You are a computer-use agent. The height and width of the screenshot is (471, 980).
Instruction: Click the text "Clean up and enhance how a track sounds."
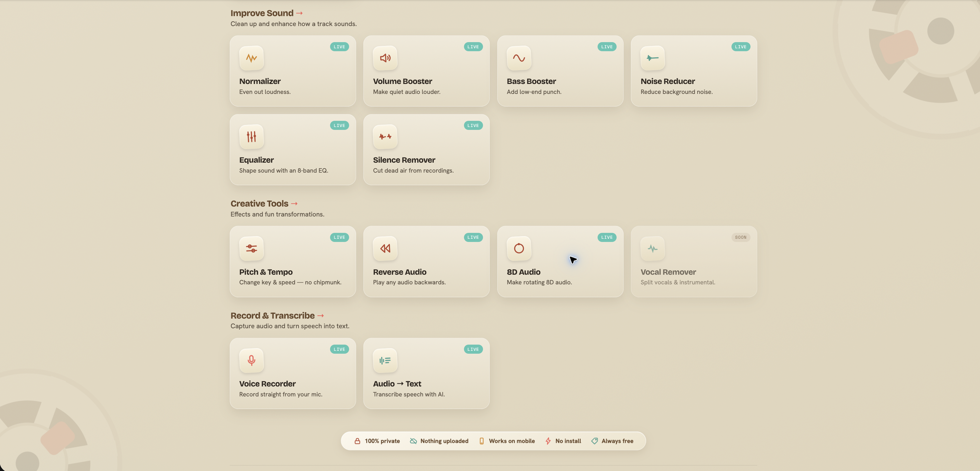pos(293,24)
